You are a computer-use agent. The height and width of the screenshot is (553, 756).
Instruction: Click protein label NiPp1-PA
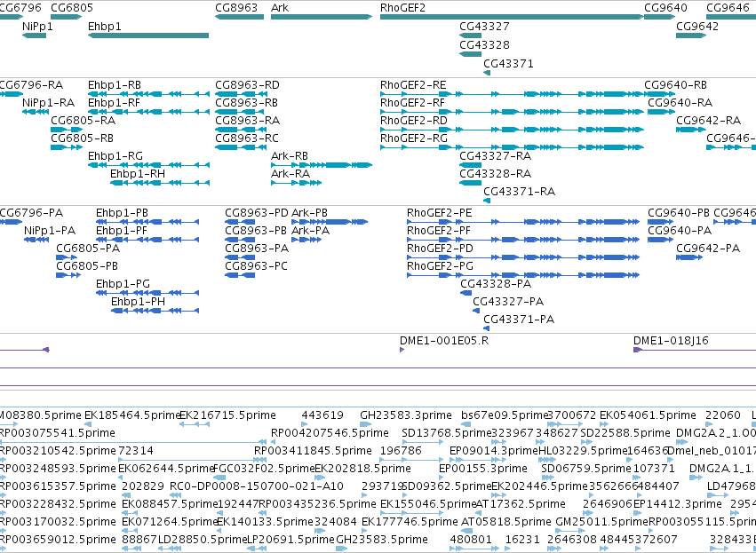[x=50, y=231]
